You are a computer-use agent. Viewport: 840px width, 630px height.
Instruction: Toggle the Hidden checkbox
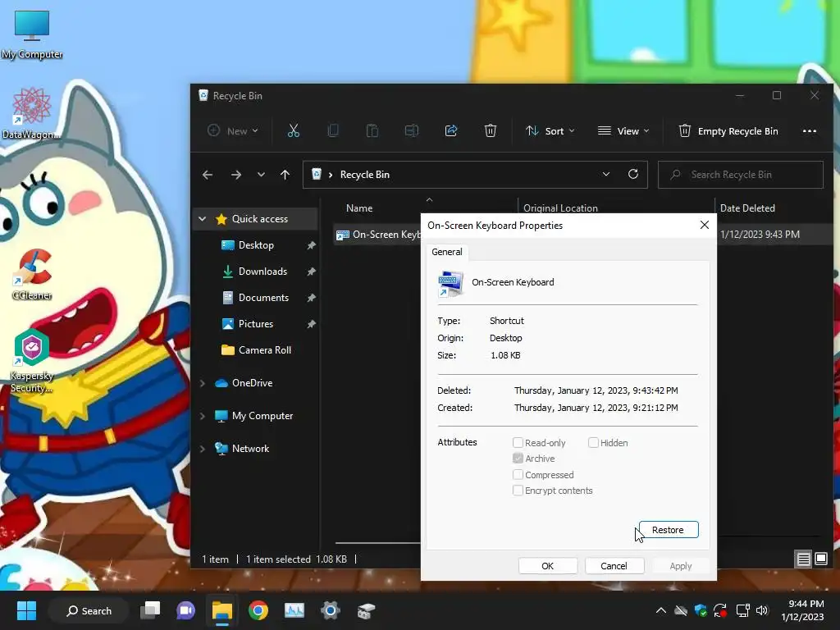593,442
